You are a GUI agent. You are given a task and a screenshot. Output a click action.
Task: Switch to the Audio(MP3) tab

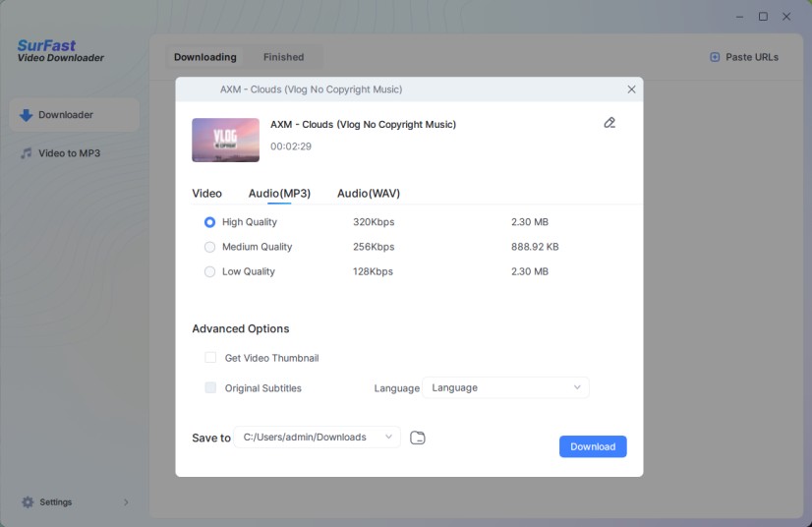279,194
